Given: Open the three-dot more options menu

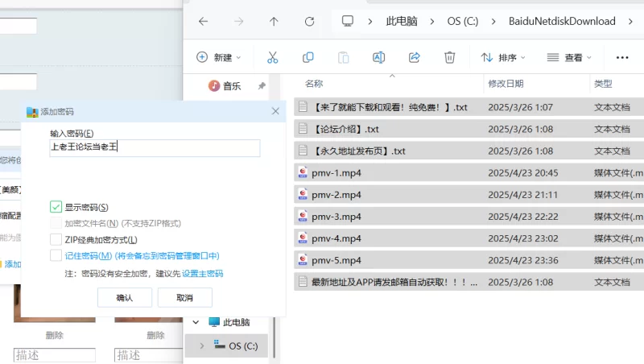Looking at the screenshot, I should 621,58.
